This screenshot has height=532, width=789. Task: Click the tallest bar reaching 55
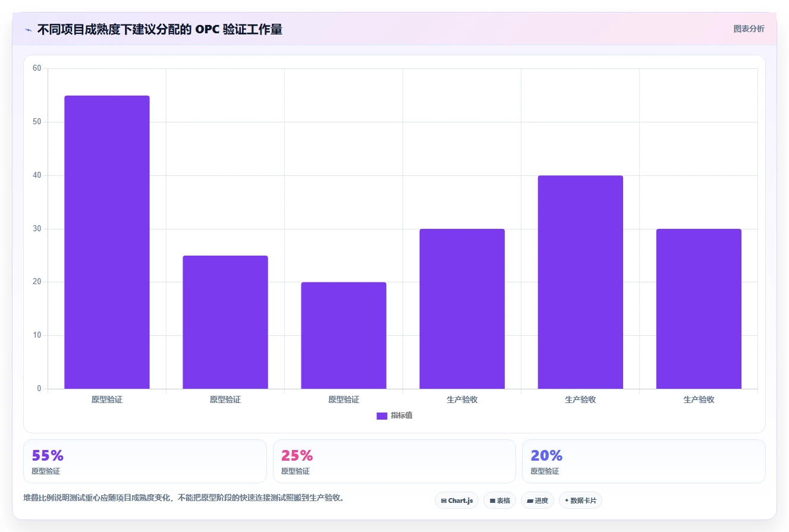click(x=107, y=243)
